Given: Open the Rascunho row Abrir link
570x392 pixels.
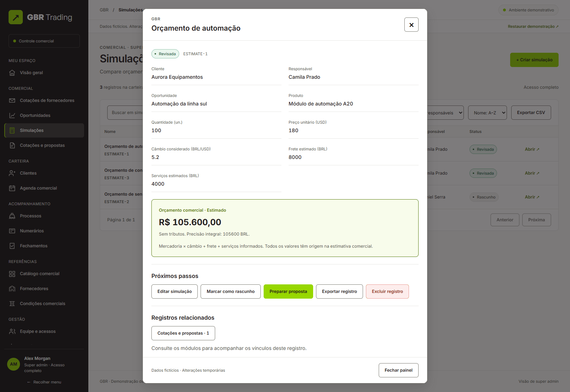Looking at the screenshot, I should click(x=532, y=197).
